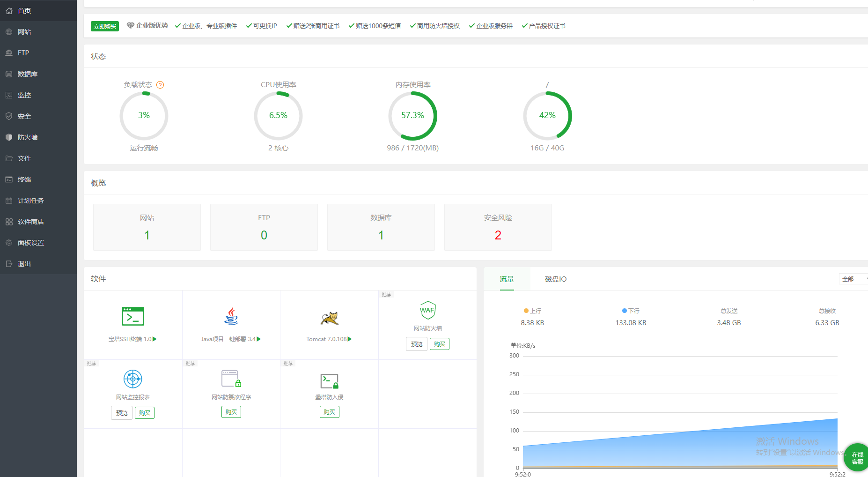The height and width of the screenshot is (477, 868).
Task: Click the WAF 网站防火墙 shield icon
Action: [x=427, y=310]
